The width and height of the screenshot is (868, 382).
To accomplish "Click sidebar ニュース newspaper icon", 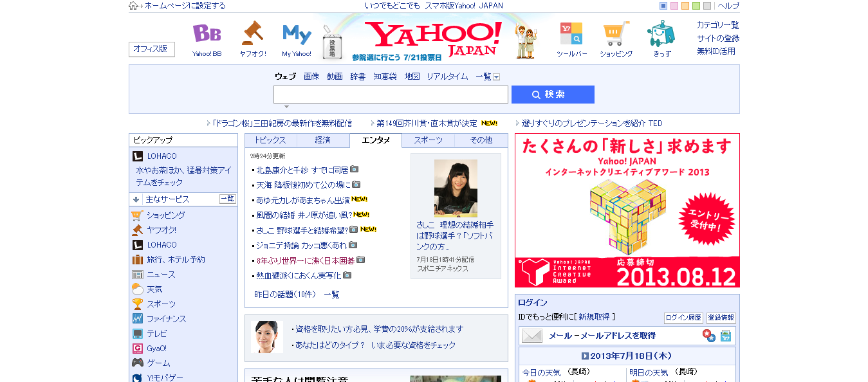I will coord(137,275).
